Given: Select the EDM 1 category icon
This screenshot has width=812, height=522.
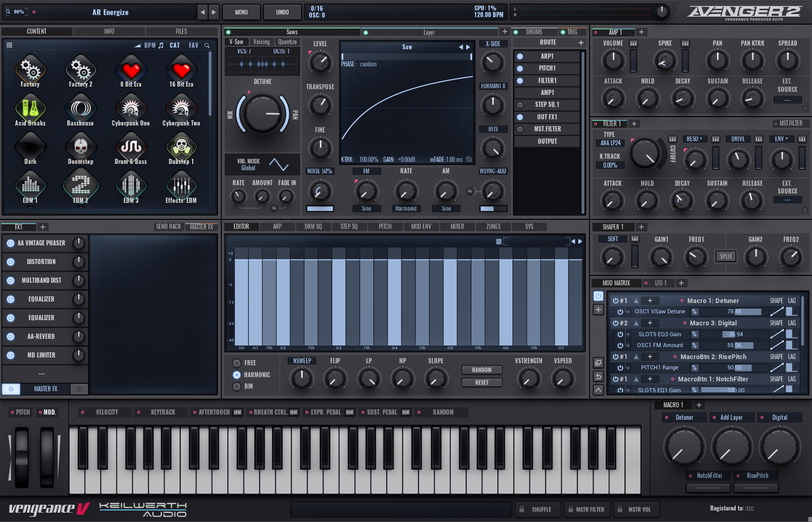Looking at the screenshot, I should (30, 185).
